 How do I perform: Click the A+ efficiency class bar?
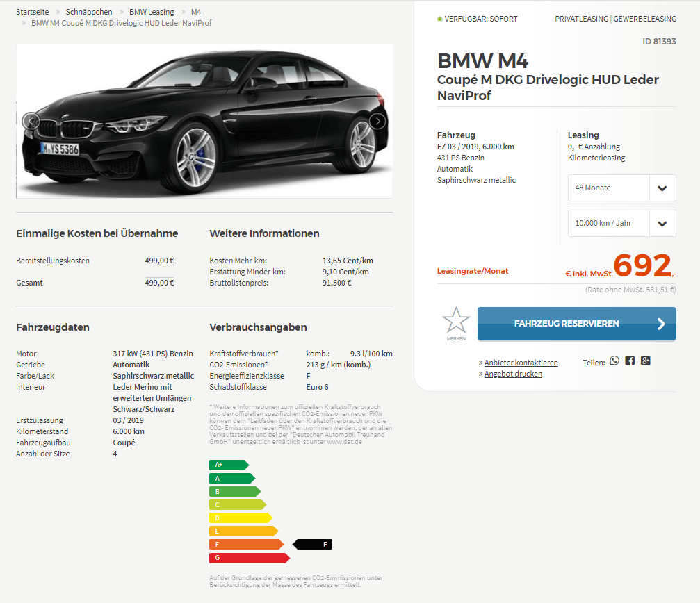[229, 465]
